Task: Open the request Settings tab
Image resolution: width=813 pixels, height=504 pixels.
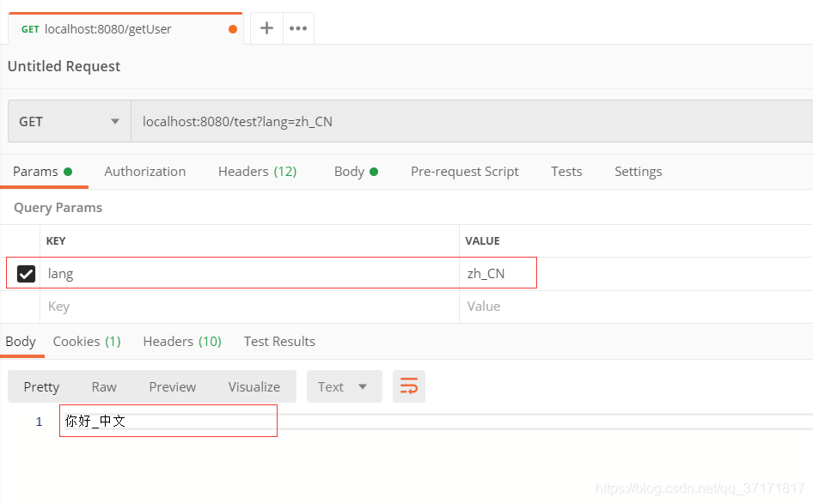Action: pos(638,171)
